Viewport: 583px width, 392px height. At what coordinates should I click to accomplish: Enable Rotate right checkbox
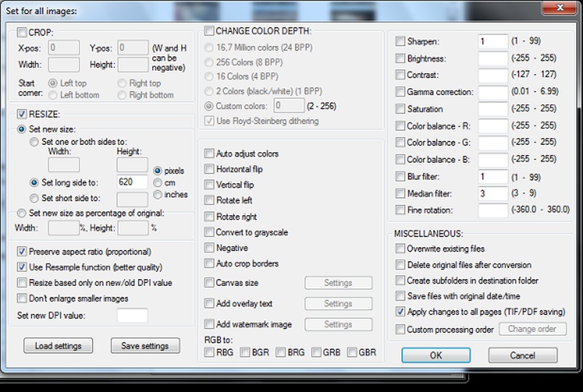(x=209, y=216)
